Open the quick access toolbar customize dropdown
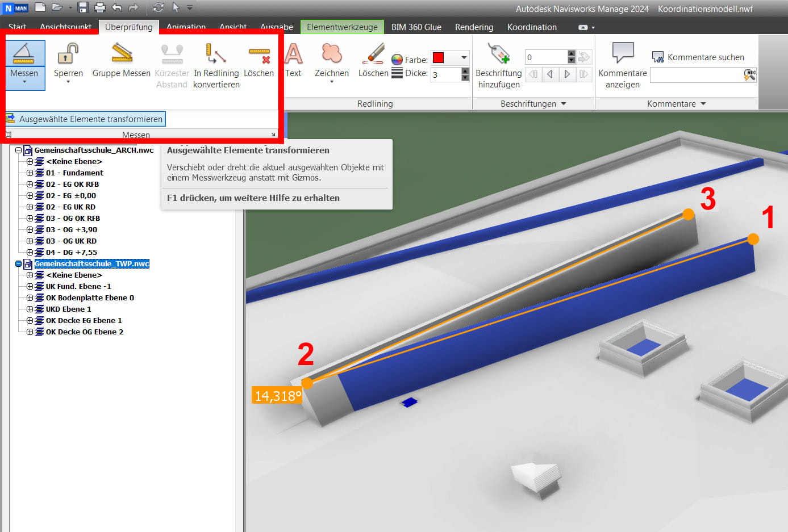Image resolution: width=788 pixels, height=532 pixels. coord(190,8)
